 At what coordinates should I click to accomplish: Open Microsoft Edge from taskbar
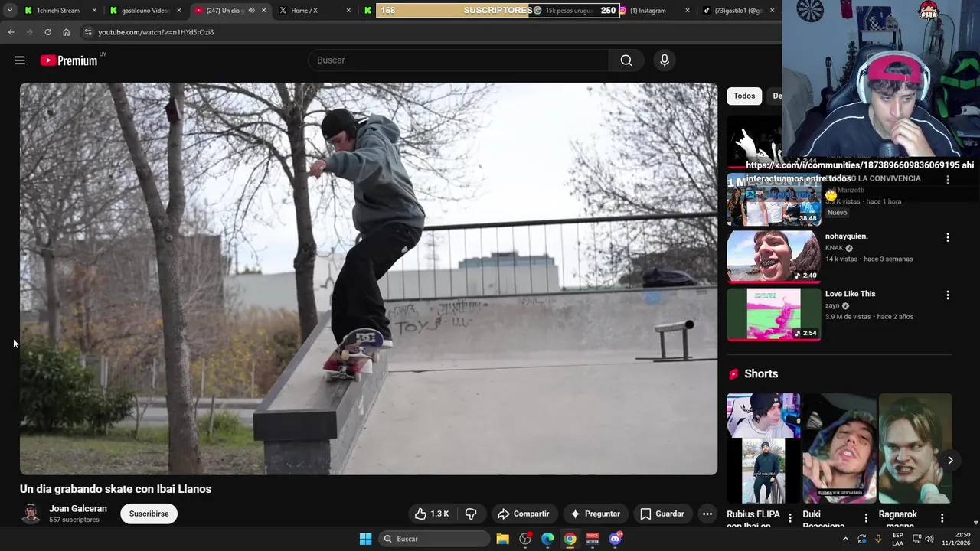[x=547, y=539]
